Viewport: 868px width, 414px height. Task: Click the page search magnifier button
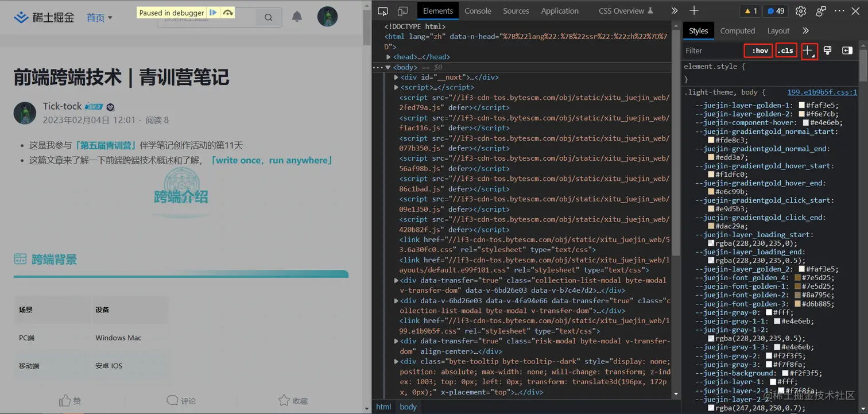pos(269,18)
